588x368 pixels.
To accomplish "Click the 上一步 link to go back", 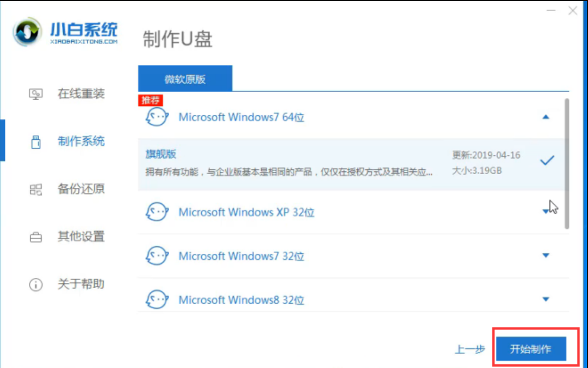I will (x=469, y=349).
